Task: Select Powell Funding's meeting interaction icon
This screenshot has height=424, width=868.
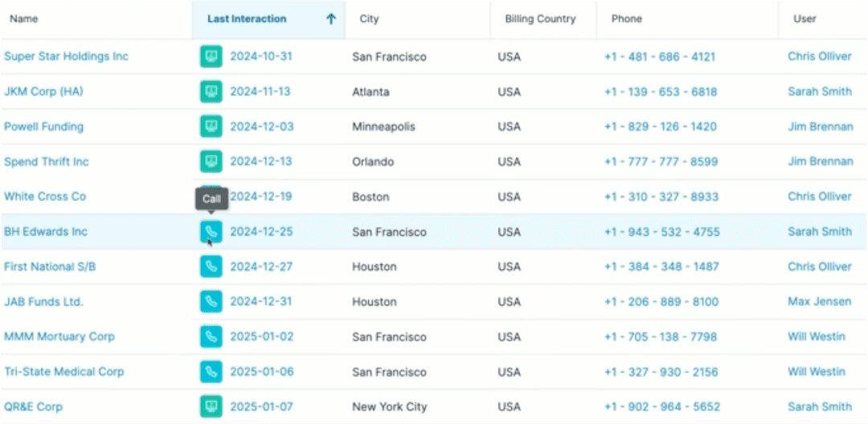Action: click(x=211, y=127)
